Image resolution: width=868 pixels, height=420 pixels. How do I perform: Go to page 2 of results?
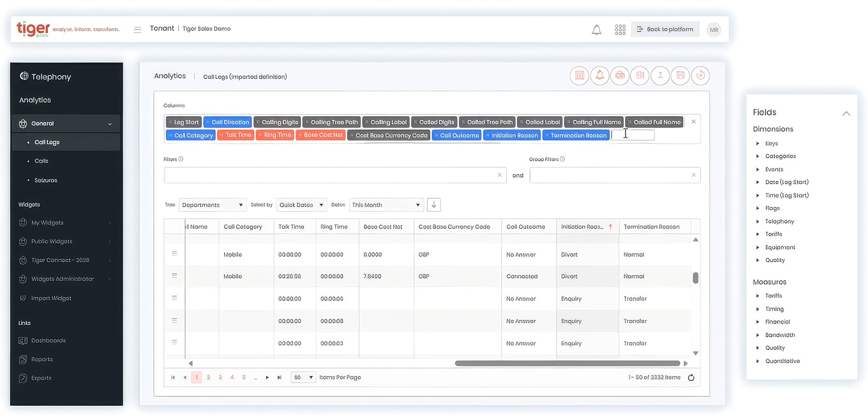click(208, 377)
